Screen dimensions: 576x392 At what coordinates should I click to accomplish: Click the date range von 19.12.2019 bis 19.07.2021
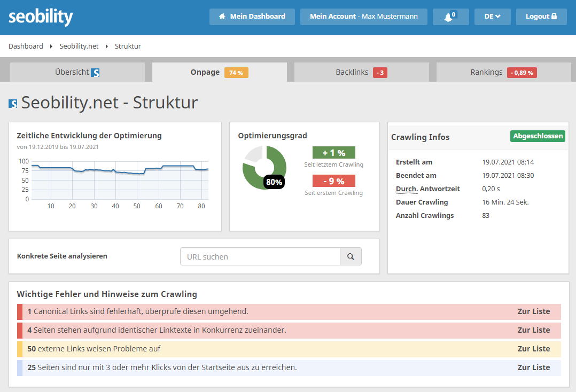pyautogui.click(x=58, y=147)
